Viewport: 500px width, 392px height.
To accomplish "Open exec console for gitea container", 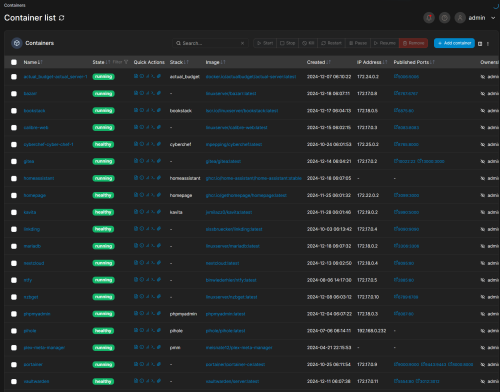I will point(153,161).
